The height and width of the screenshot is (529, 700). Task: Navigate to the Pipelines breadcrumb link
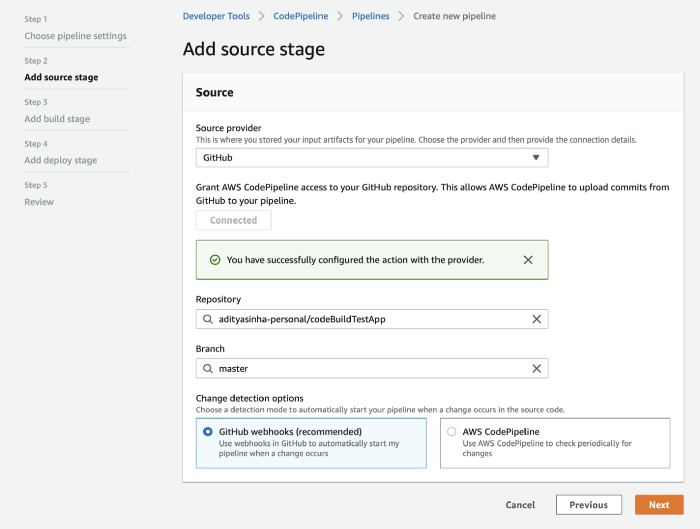point(371,16)
